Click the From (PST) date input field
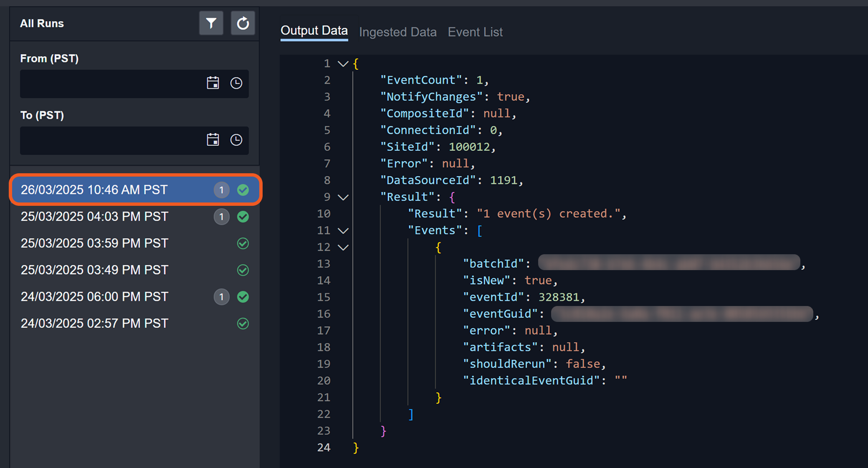Screen dimensions: 868x468 tap(111, 83)
